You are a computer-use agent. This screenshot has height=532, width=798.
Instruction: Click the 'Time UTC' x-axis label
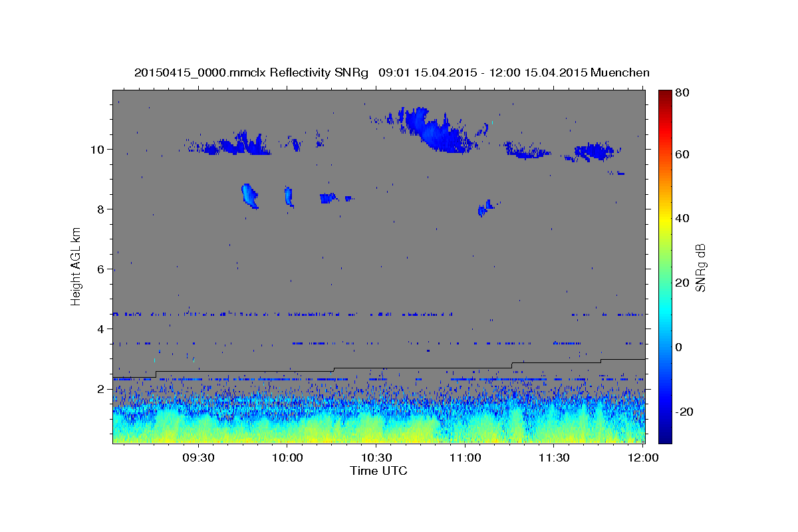tap(378, 471)
